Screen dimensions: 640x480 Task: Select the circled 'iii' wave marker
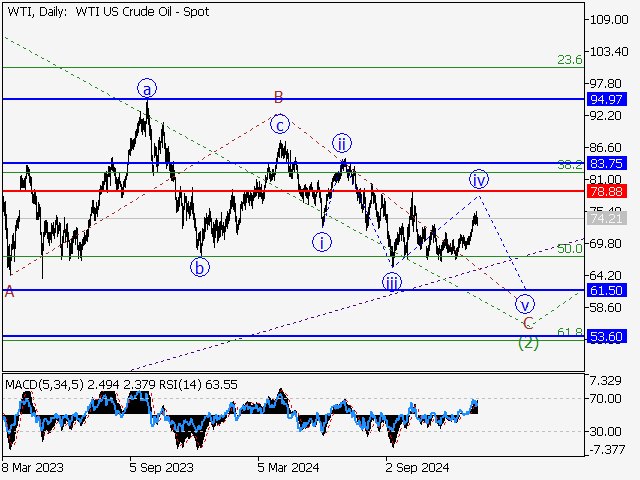coord(392,283)
